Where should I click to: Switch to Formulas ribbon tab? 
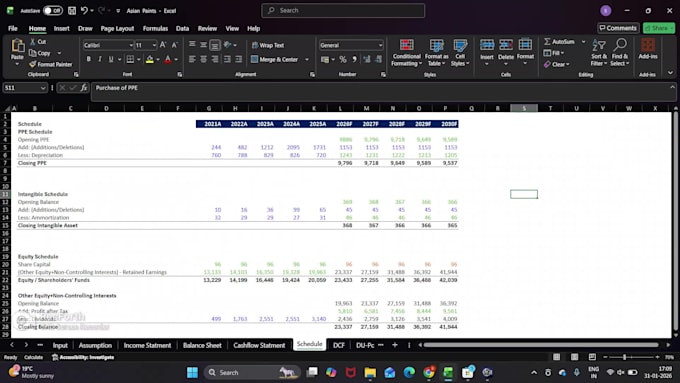tap(155, 28)
